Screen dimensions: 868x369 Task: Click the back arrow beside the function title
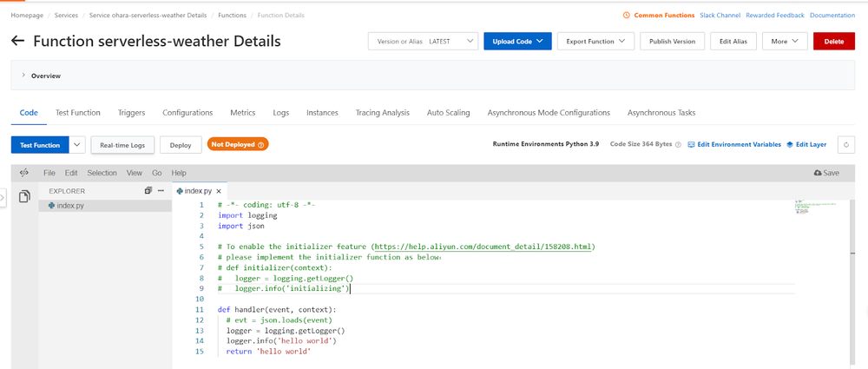[17, 42]
